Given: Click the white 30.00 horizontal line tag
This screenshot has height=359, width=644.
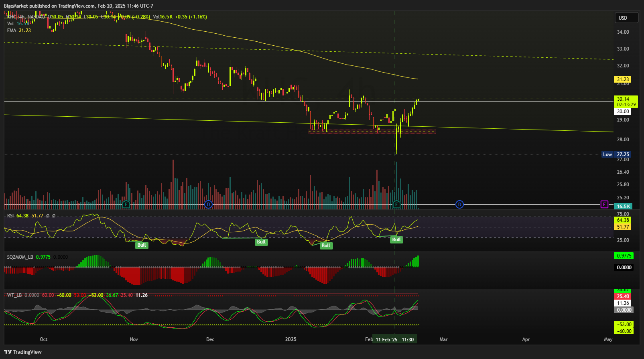Looking at the screenshot, I should click(x=623, y=112).
